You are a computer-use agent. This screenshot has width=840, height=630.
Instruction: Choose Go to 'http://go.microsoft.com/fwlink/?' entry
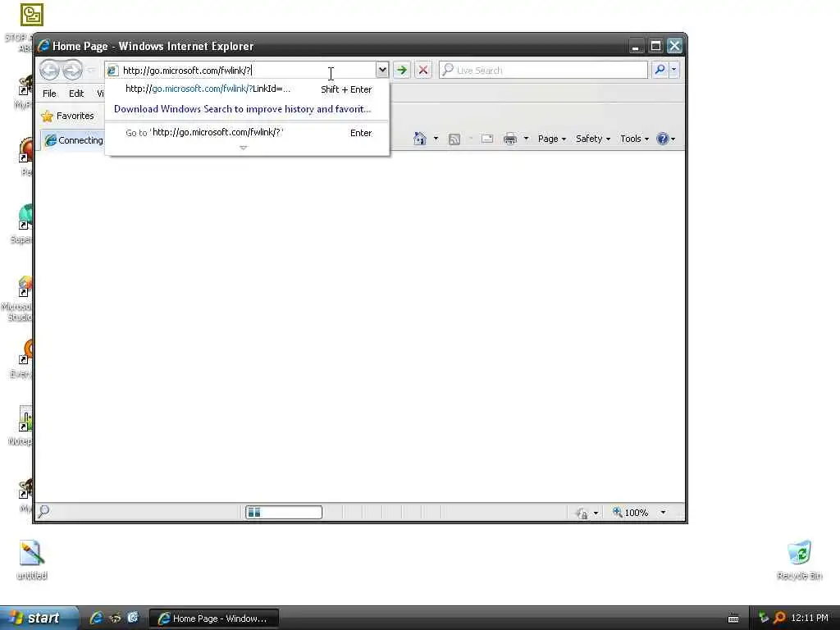(248, 132)
